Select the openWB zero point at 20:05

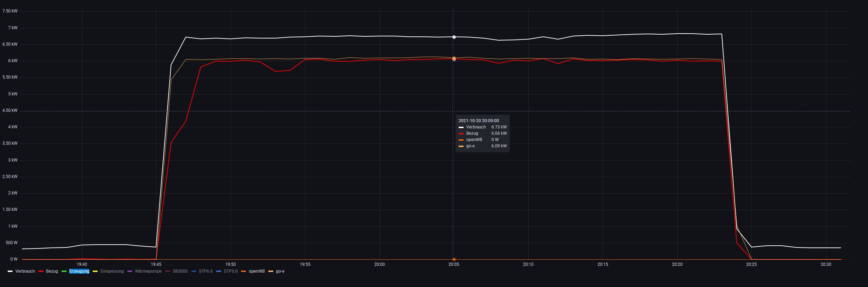coord(454,259)
